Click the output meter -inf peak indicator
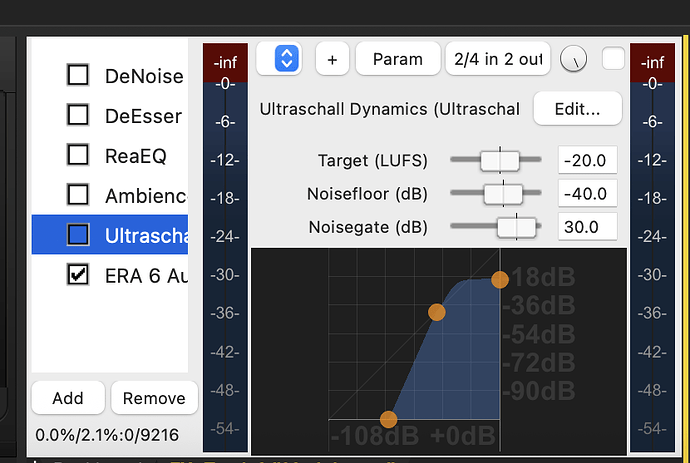The width and height of the screenshot is (690, 463). [x=652, y=62]
